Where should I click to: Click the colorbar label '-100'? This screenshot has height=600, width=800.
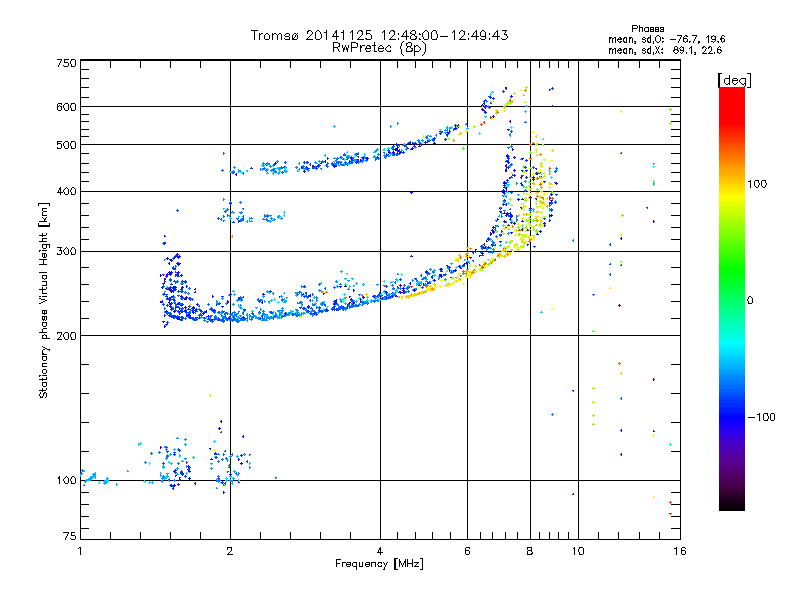(761, 417)
